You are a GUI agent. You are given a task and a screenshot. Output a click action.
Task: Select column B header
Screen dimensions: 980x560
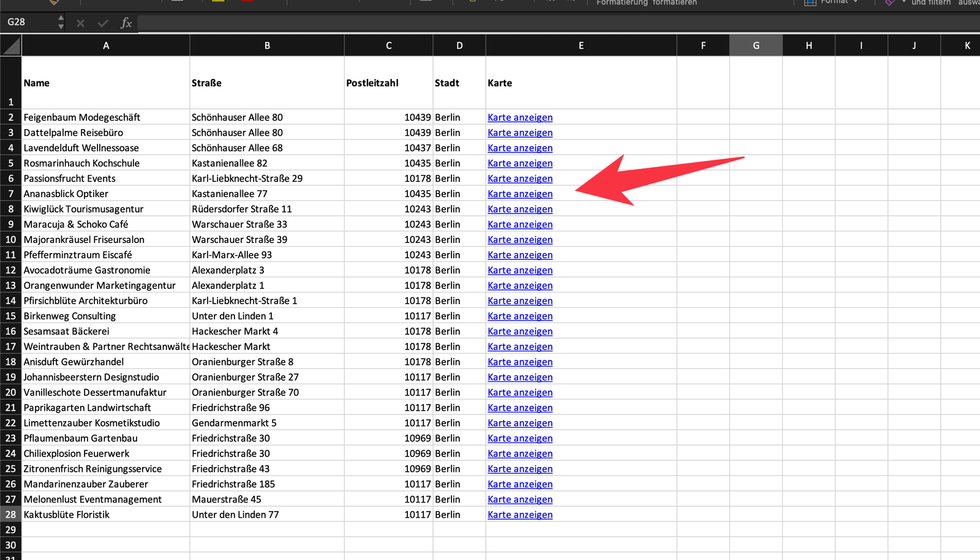coord(267,45)
